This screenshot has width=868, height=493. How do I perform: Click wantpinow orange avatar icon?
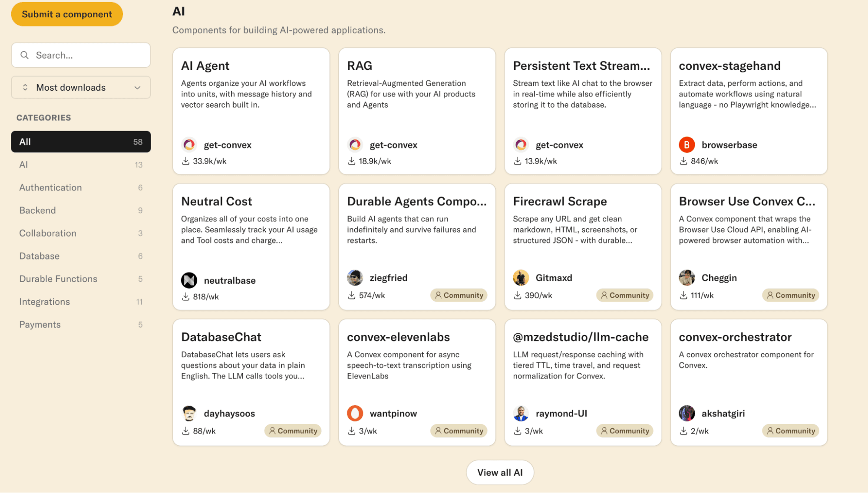(x=355, y=413)
